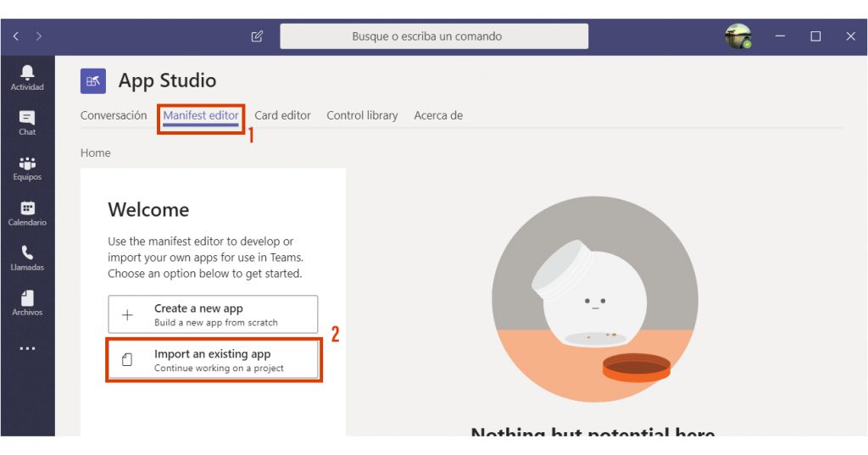
Task: Click the Home breadcrumb link
Action: 95,153
